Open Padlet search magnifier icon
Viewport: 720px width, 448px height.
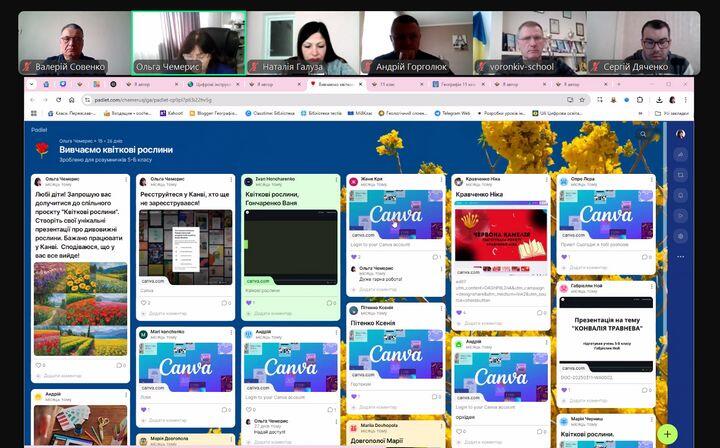point(643,134)
